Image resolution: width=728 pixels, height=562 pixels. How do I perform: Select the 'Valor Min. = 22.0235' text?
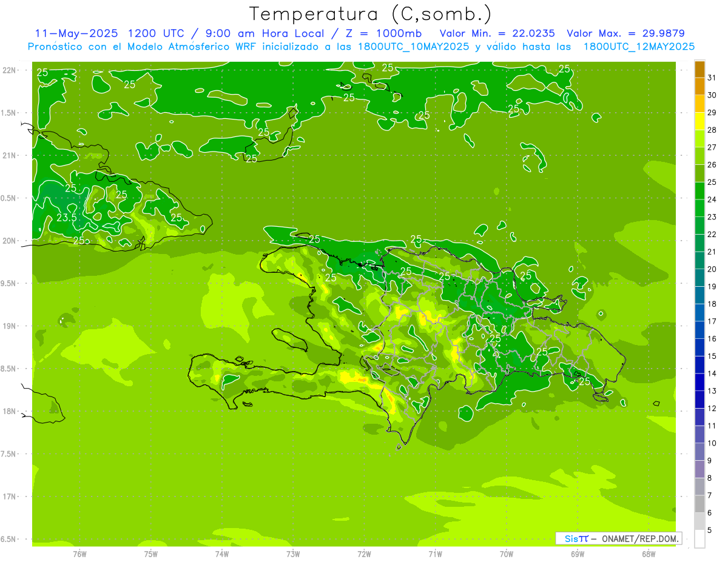(497, 33)
